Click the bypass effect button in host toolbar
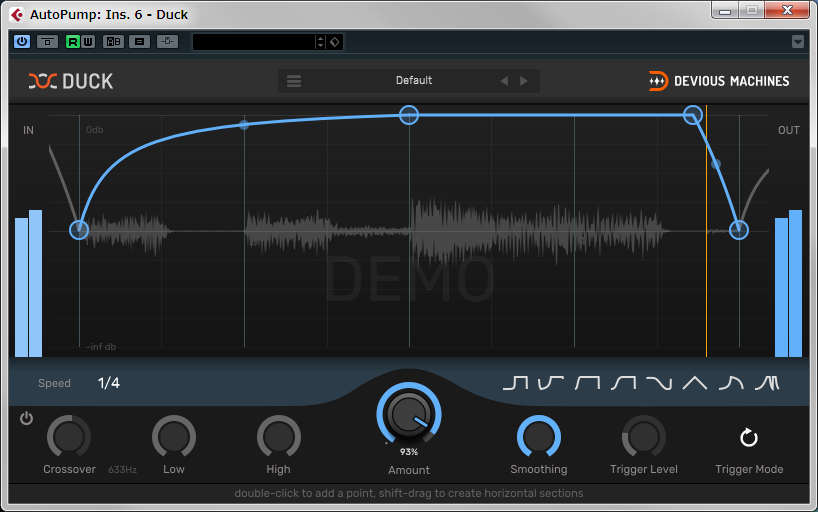Viewport: 818px width, 512px height. [x=47, y=41]
